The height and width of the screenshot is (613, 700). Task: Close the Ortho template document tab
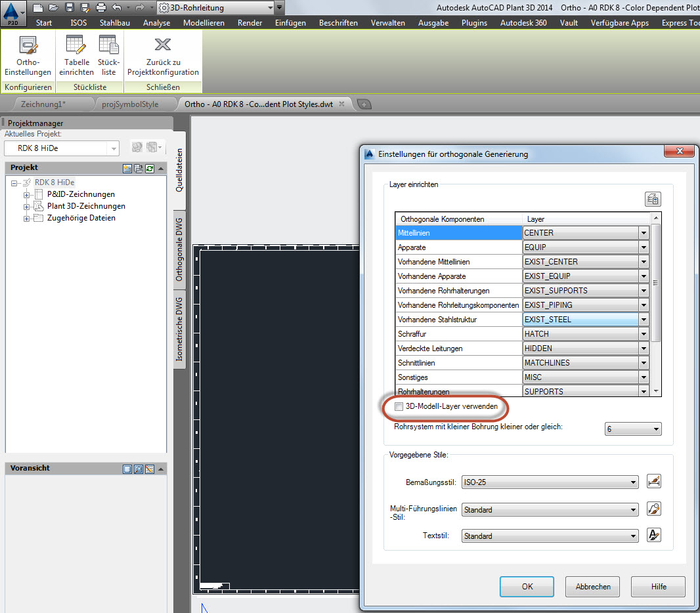pyautogui.click(x=342, y=104)
